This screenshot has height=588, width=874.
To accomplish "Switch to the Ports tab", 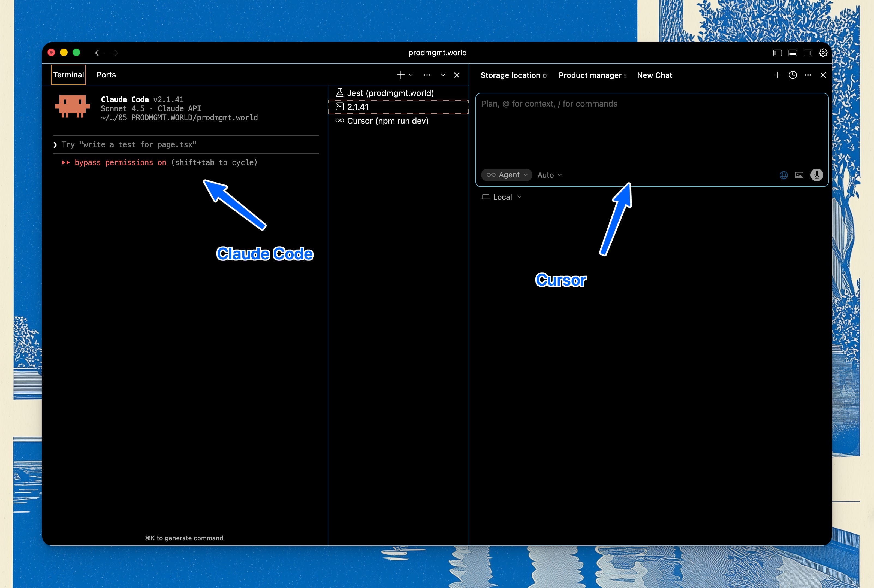I will (x=106, y=75).
